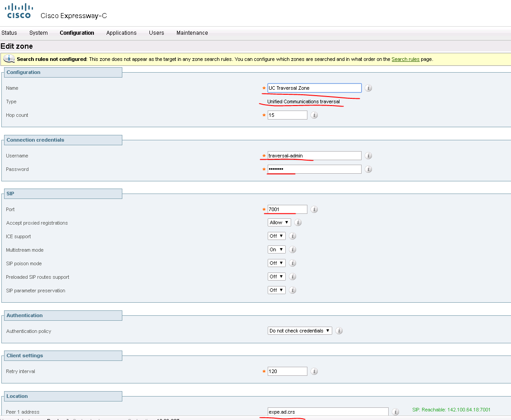511x420 pixels.
Task: Open the Applications menu
Action: click(x=121, y=33)
